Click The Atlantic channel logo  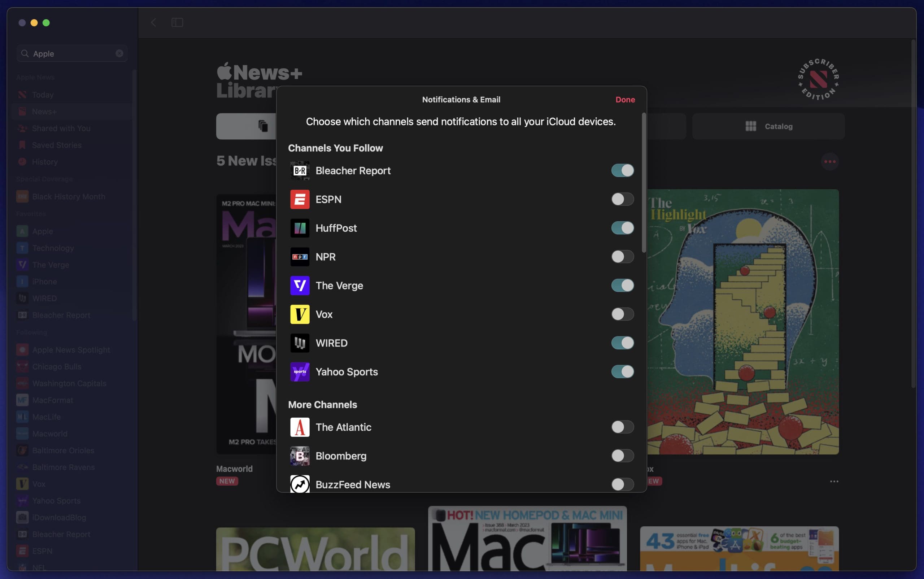(x=300, y=427)
